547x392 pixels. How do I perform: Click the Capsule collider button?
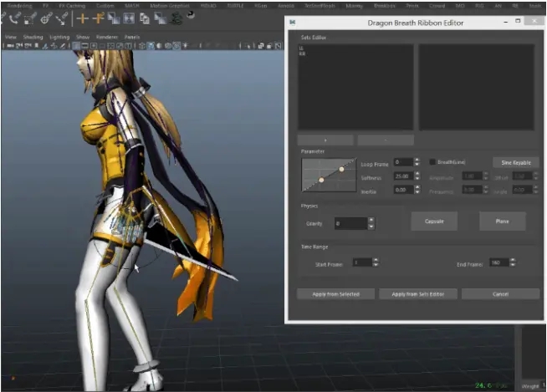pos(434,221)
